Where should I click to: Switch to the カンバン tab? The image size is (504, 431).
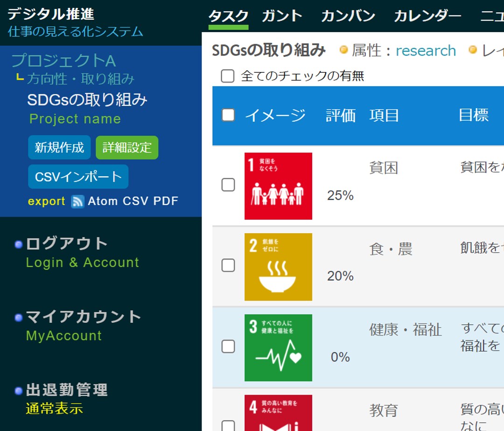348,16
